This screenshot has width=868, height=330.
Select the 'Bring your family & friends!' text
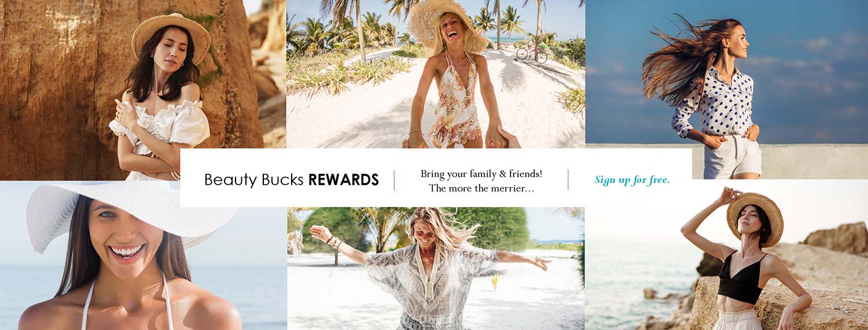(x=481, y=173)
